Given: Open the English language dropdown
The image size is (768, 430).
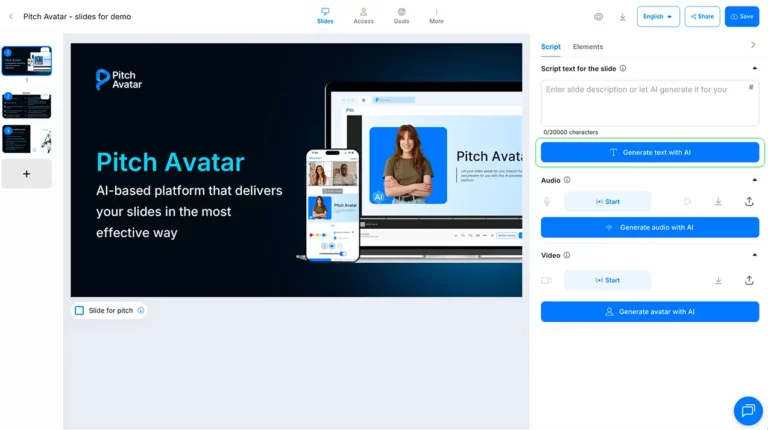Looking at the screenshot, I should [658, 17].
